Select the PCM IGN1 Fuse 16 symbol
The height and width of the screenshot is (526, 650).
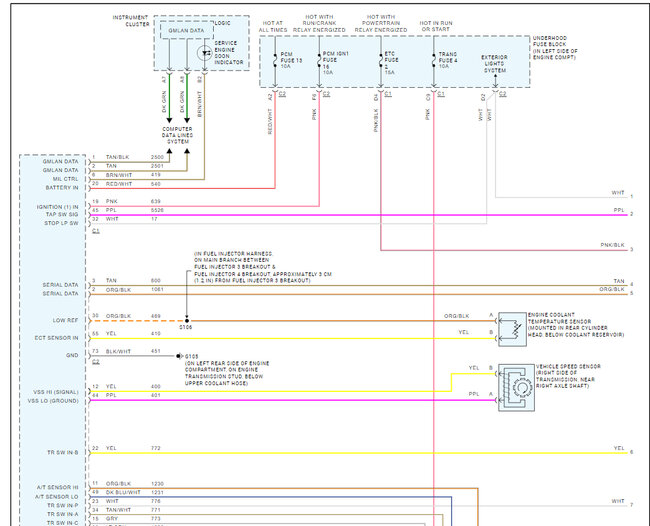click(319, 61)
